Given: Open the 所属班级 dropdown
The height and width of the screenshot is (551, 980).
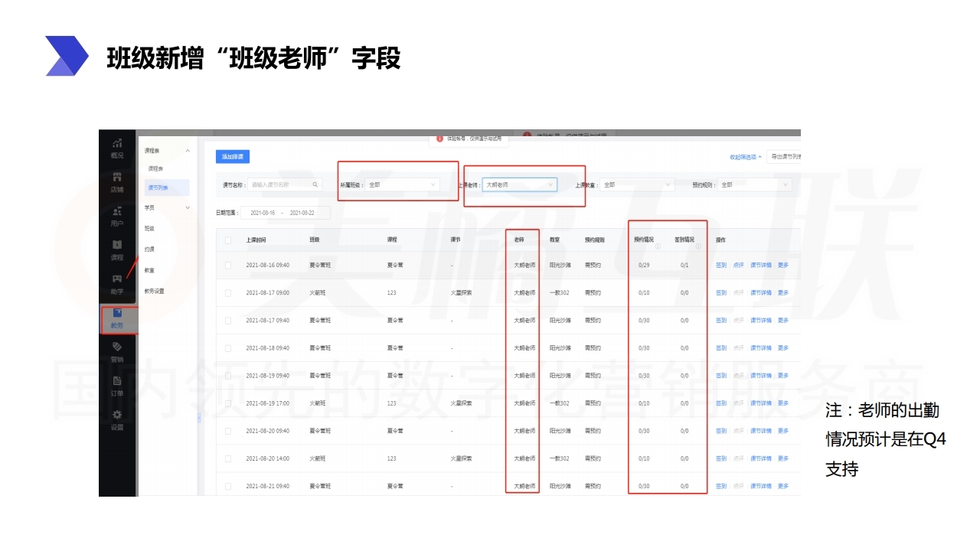Looking at the screenshot, I should tap(402, 184).
